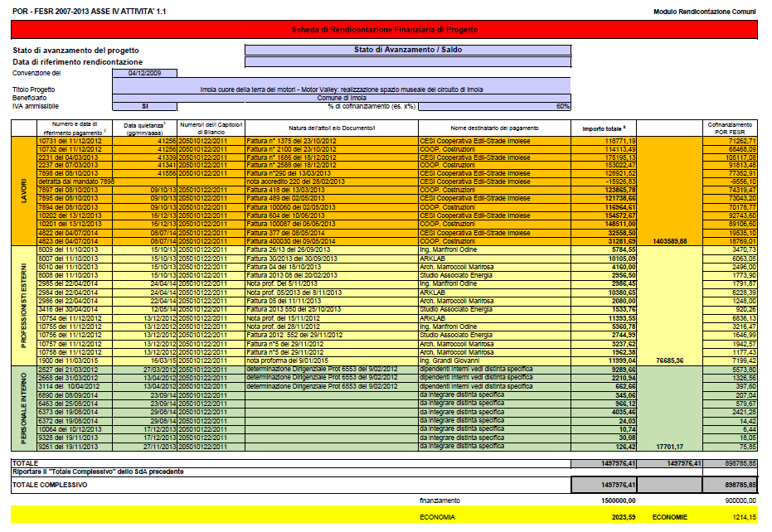This screenshot has width=772, height=532.
Task: Click the page header 'POR - FESR 2007-2013 ASSE IV ATTIVITA' 1.1'
Action: tap(89, 12)
